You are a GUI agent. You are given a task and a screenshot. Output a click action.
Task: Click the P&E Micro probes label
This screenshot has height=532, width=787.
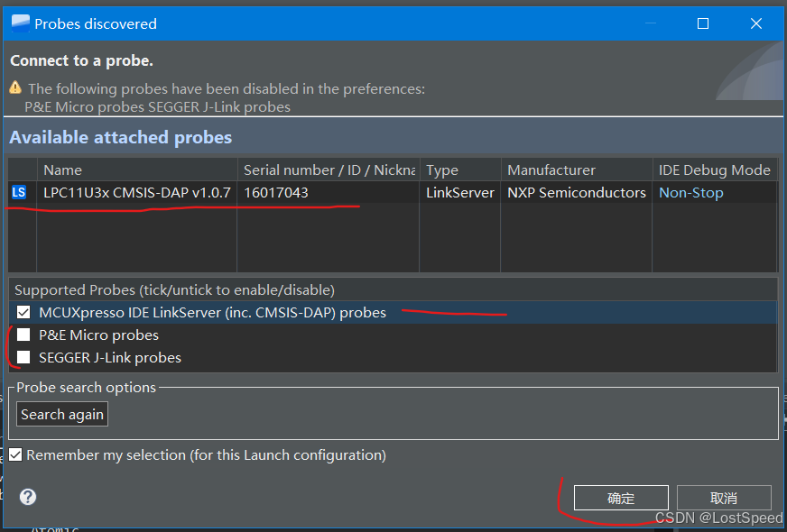[x=99, y=335]
